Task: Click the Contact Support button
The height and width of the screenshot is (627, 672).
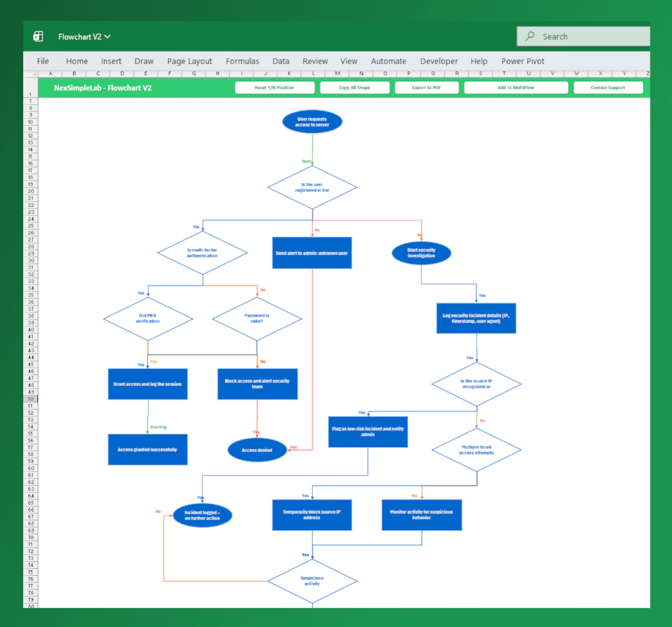Action: coord(607,88)
